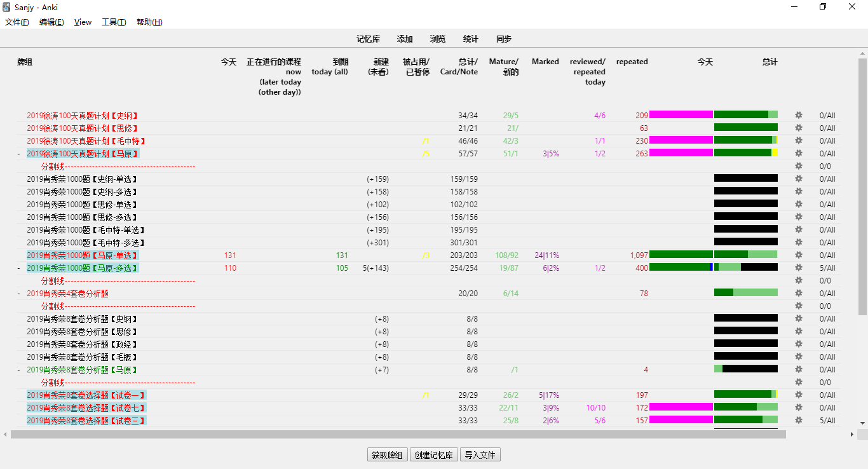Click 5/All for 1000题【马原-多选】 row
868x469 pixels.
[827, 268]
